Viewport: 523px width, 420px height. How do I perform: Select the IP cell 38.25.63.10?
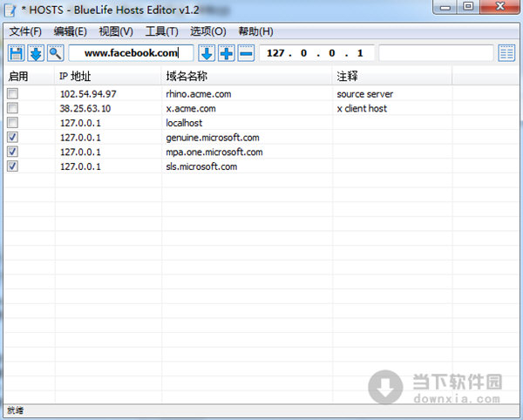85,108
